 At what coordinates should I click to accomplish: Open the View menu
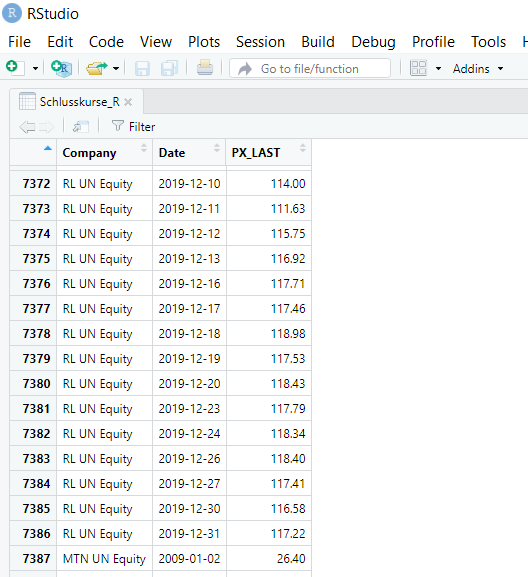pyautogui.click(x=156, y=42)
